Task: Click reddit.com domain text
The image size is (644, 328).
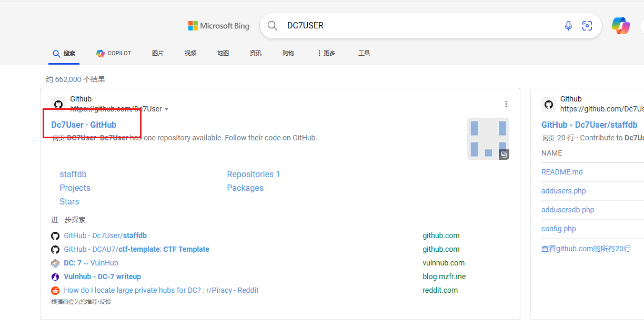Action: 440,290
